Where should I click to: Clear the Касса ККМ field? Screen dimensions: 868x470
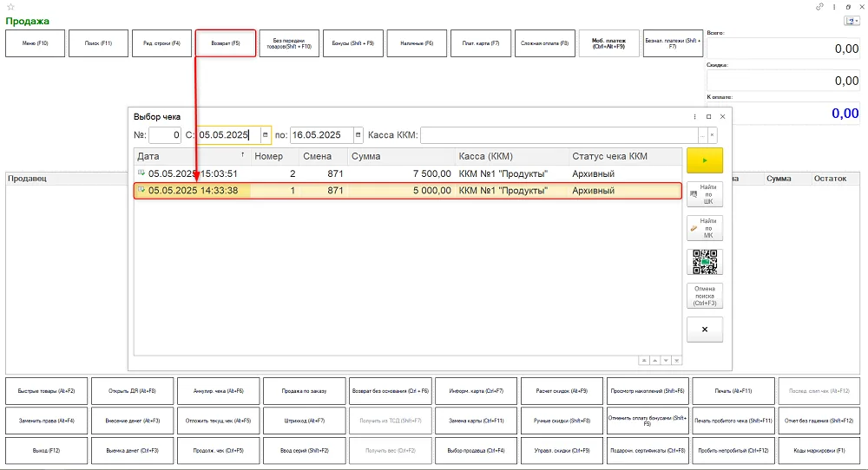[713, 135]
